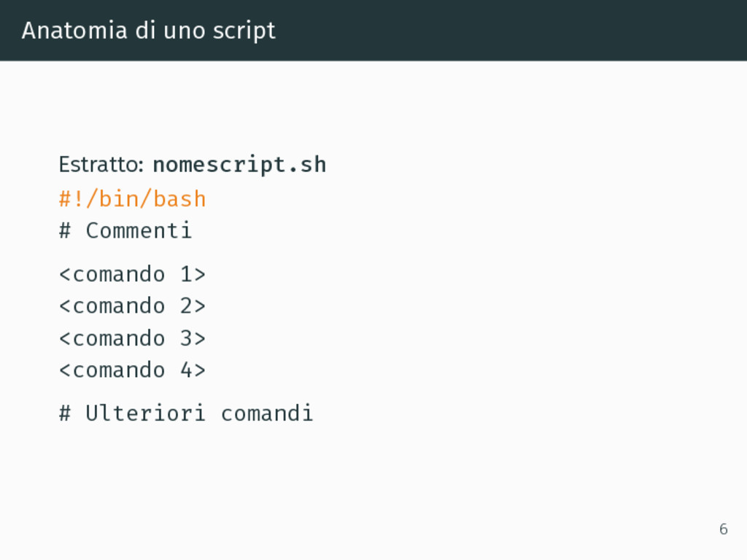Image resolution: width=747 pixels, height=560 pixels.
Task: Click the word 'script' in the title
Action: point(244,31)
